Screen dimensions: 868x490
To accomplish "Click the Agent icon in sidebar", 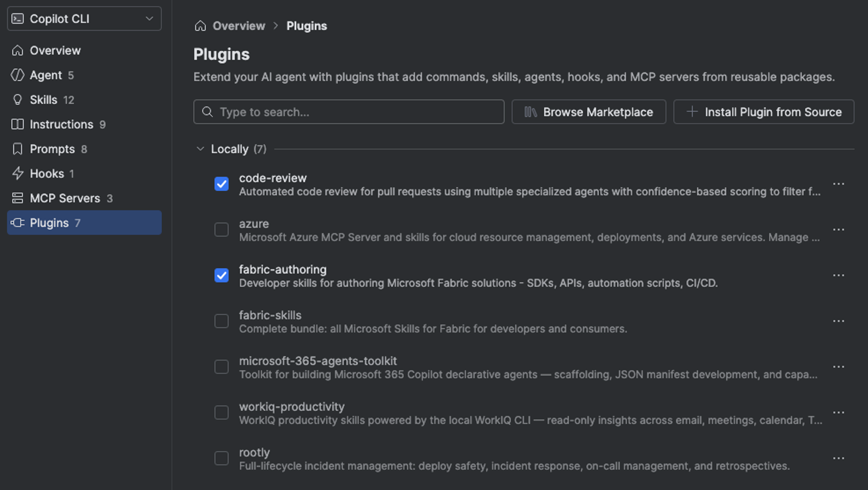I will pos(18,75).
